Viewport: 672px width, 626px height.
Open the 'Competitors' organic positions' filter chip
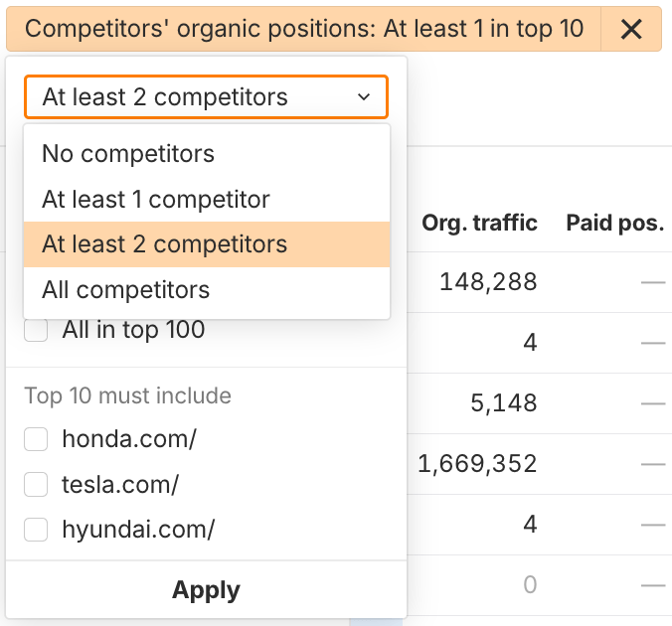[304, 30]
